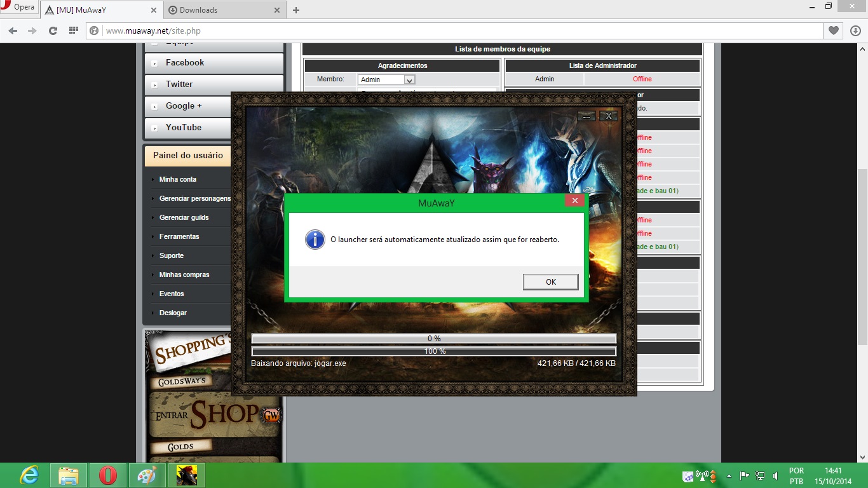The height and width of the screenshot is (488, 868).
Task: Click the 'Lista de membros da equipe' header
Action: pos(502,50)
